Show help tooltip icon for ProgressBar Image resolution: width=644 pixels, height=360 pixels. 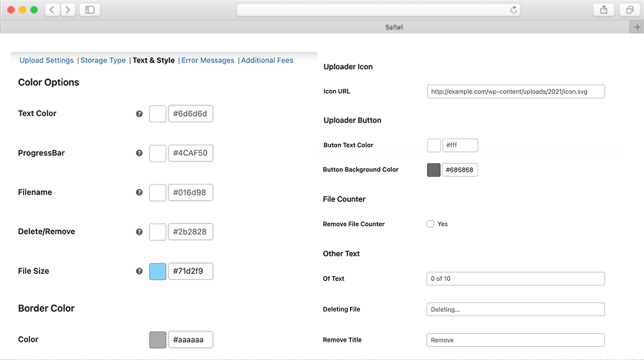point(139,153)
